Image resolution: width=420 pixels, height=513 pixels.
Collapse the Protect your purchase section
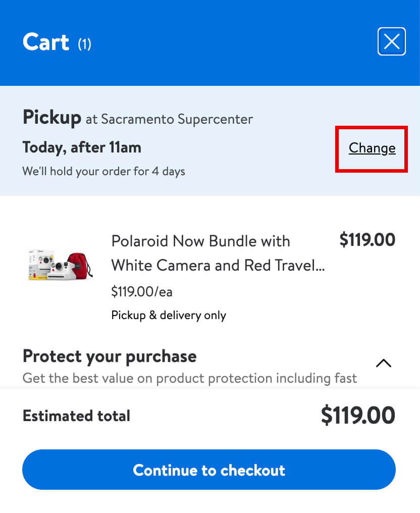tap(384, 363)
